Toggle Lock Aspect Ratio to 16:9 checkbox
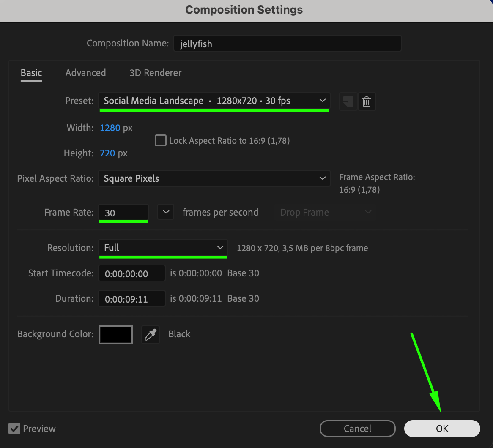493x448 pixels. coord(161,140)
